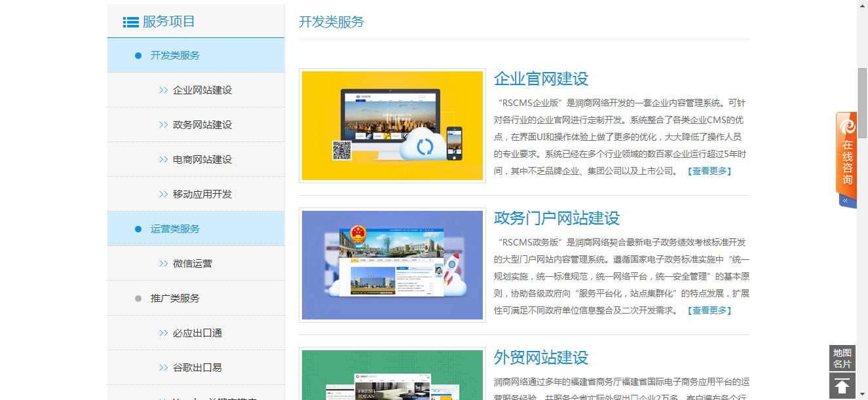Click double-chevron icon before 必应出口通

coord(164,333)
